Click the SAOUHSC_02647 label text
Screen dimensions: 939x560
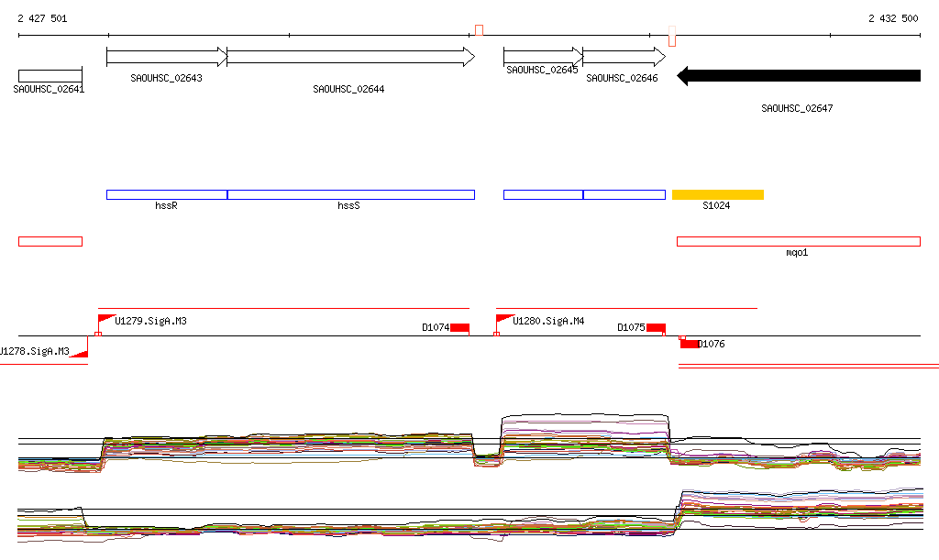pos(797,108)
